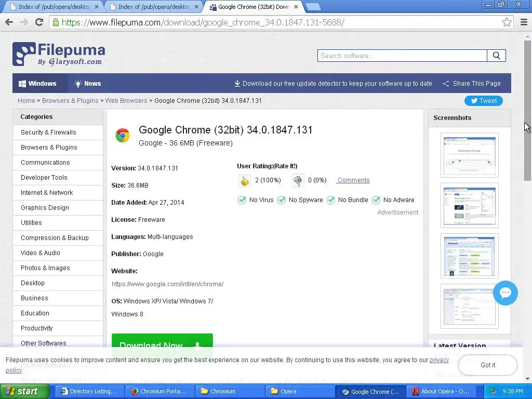Screen dimensions: 532x399
Task: Click the page vertical scrollbar thumb
Action: pos(527,110)
